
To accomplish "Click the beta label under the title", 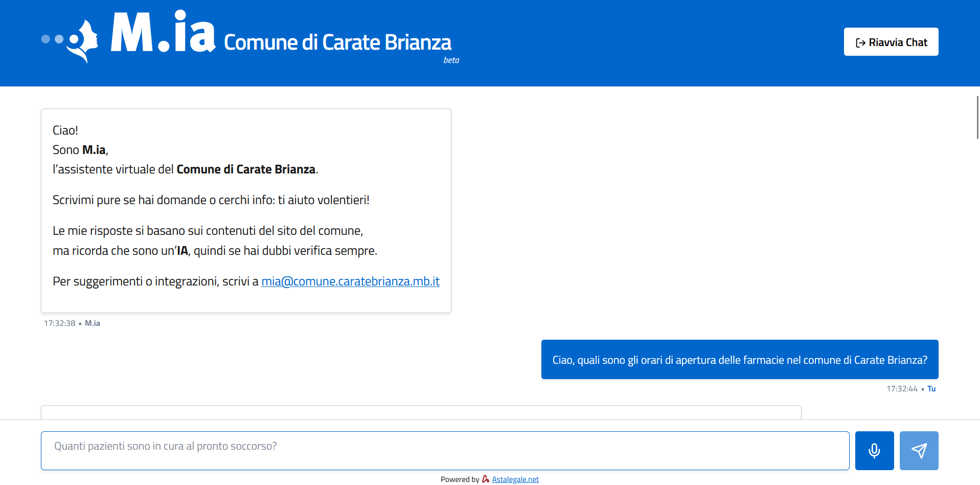I will [451, 60].
